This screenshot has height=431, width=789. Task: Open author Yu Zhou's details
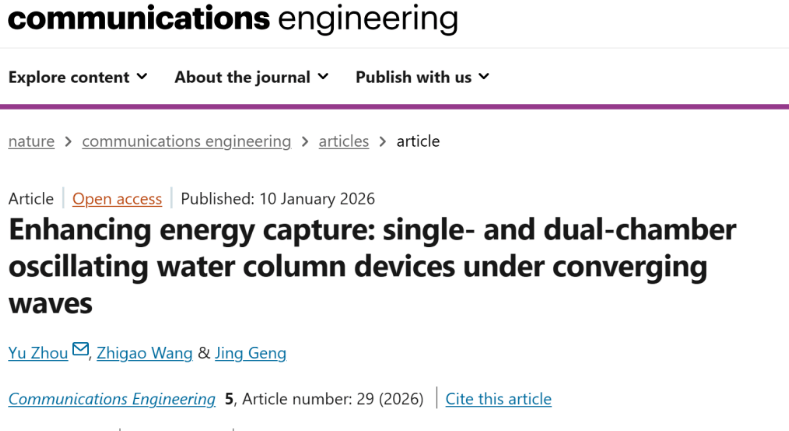coord(38,352)
